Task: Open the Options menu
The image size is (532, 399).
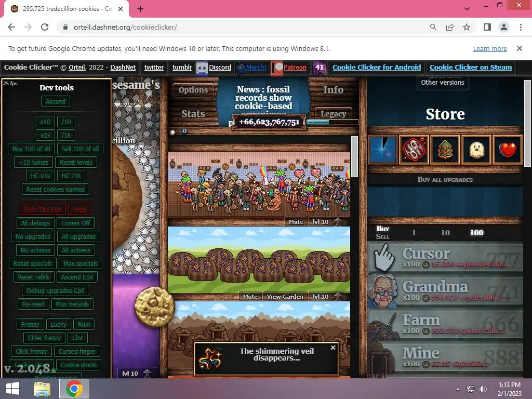Action: (193, 90)
